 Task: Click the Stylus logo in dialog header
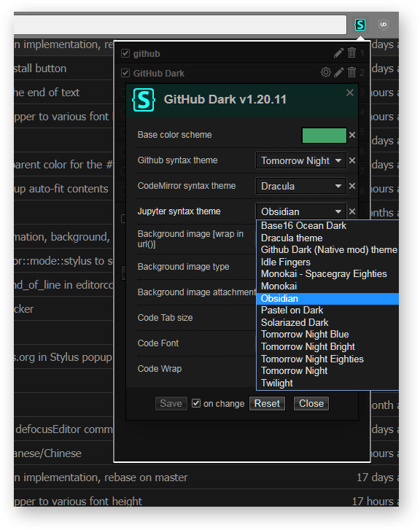(144, 100)
